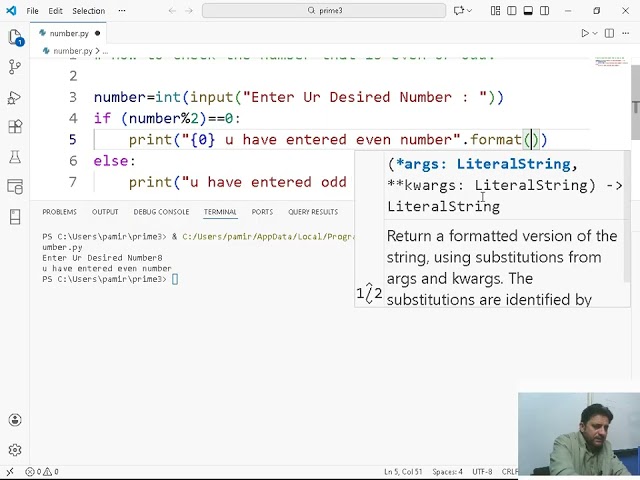Click the prime3 search command center

click(324, 11)
